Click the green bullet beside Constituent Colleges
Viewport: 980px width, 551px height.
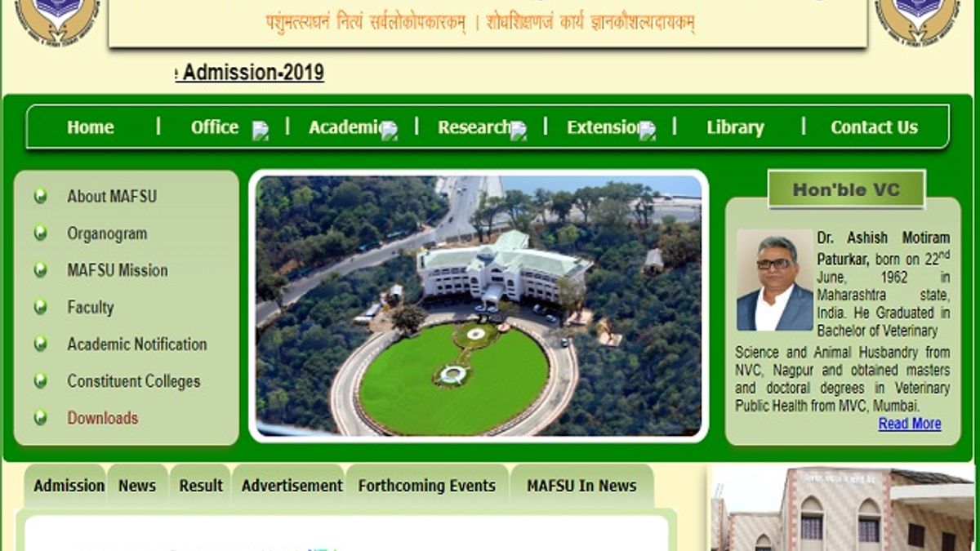[40, 381]
